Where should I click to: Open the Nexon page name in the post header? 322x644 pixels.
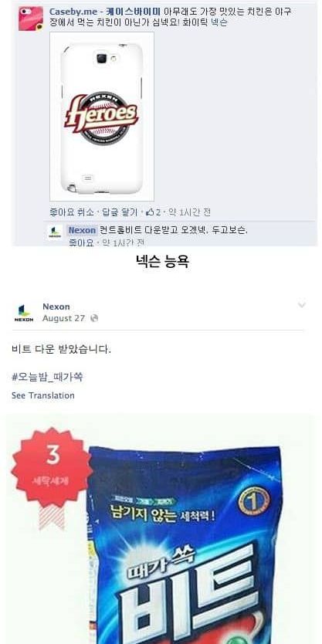[56, 307]
